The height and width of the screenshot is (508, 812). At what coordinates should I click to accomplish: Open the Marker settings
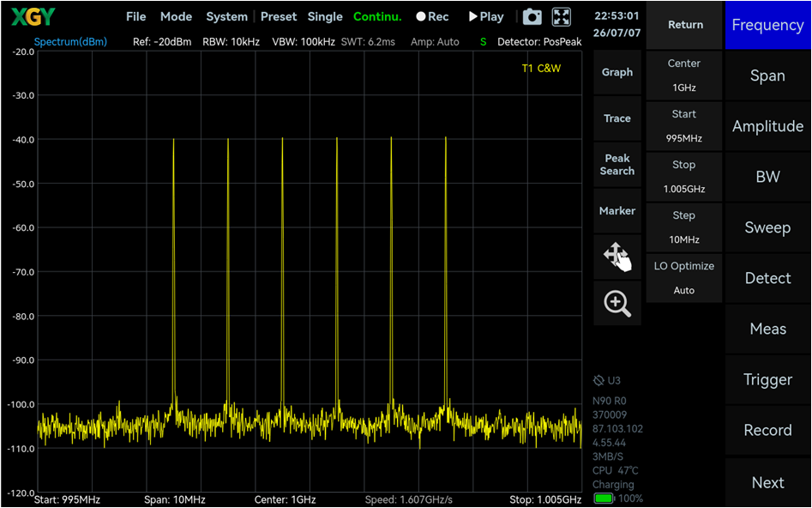[617, 211]
